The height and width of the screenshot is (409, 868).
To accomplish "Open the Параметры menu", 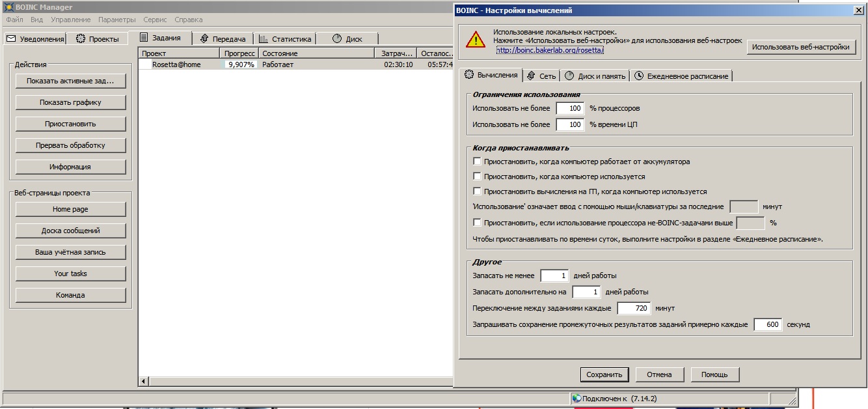I will (x=117, y=20).
